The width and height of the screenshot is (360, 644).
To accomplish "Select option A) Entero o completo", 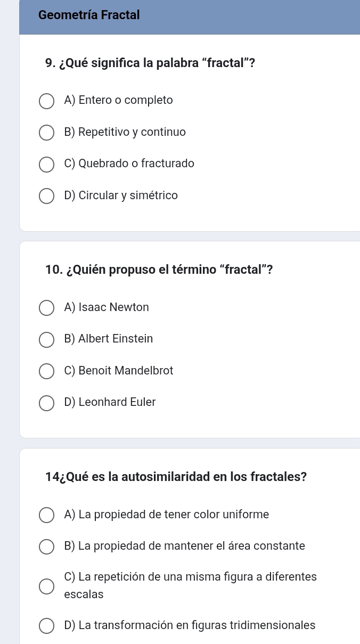I will coord(47,101).
